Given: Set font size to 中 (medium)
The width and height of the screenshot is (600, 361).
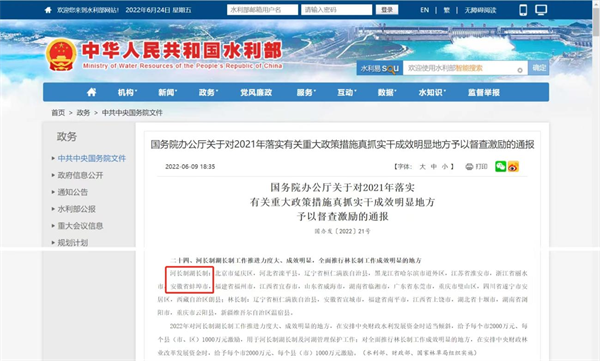Looking at the screenshot, I should (x=434, y=167).
